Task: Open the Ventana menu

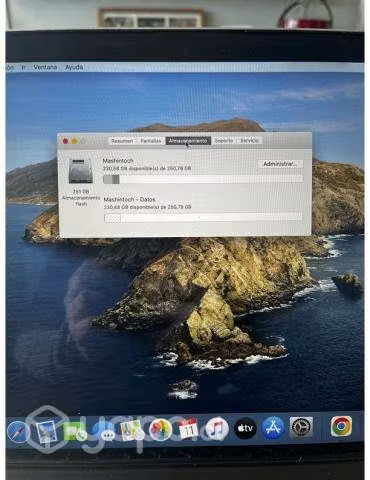Action: 45,67
